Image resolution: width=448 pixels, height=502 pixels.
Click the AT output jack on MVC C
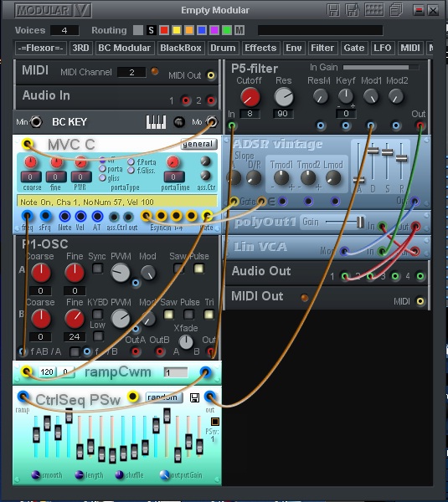(x=97, y=217)
